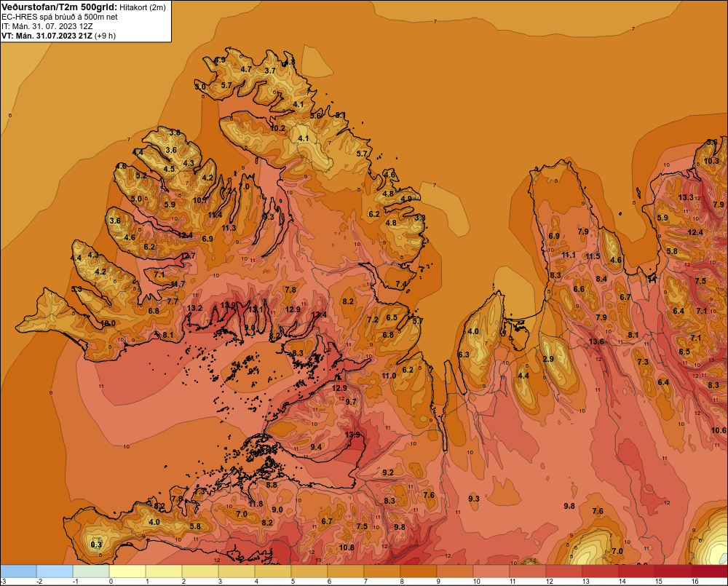Click the 'IT: Mán. 31. 07. 2023 12Z' line

click(47, 26)
